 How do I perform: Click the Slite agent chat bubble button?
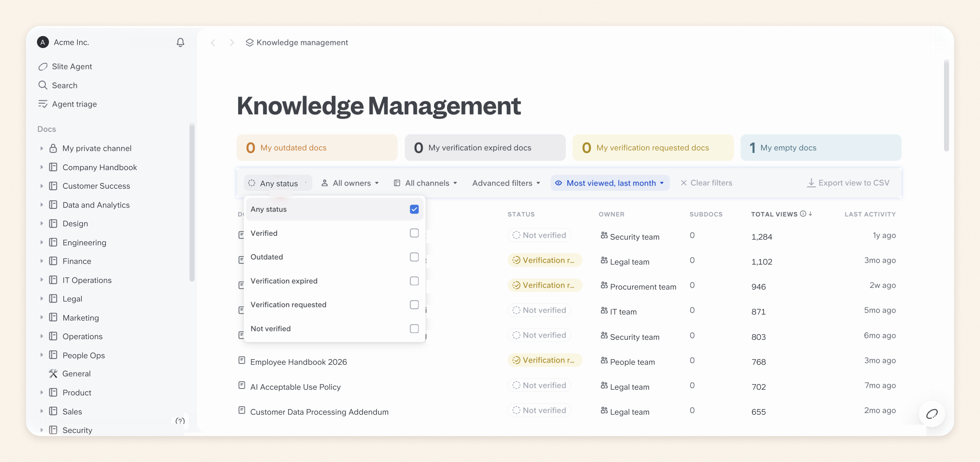click(932, 414)
